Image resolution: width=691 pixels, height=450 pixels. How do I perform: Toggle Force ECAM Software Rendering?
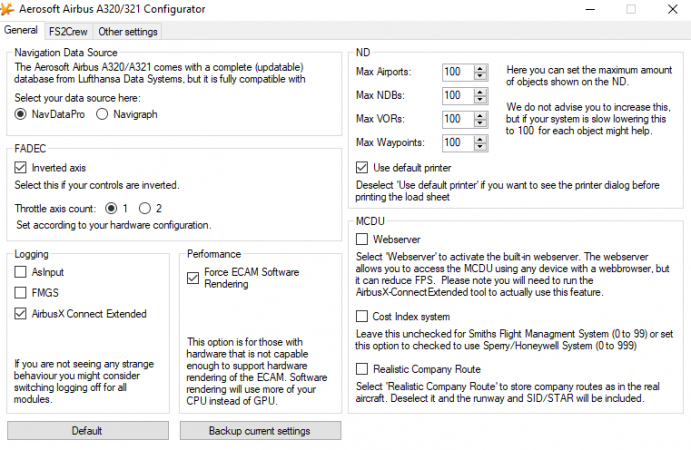click(193, 278)
